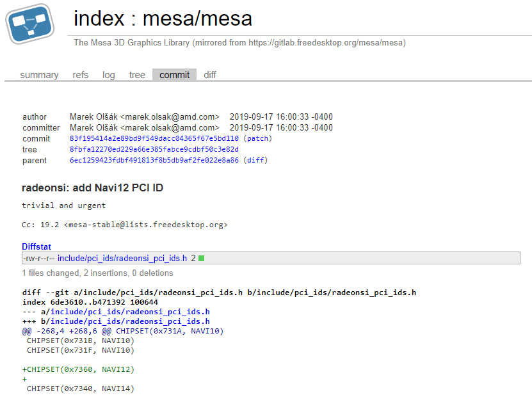The height and width of the screenshot is (409, 532).
Task: Open the mesa/mesa repository link
Action: click(x=197, y=19)
